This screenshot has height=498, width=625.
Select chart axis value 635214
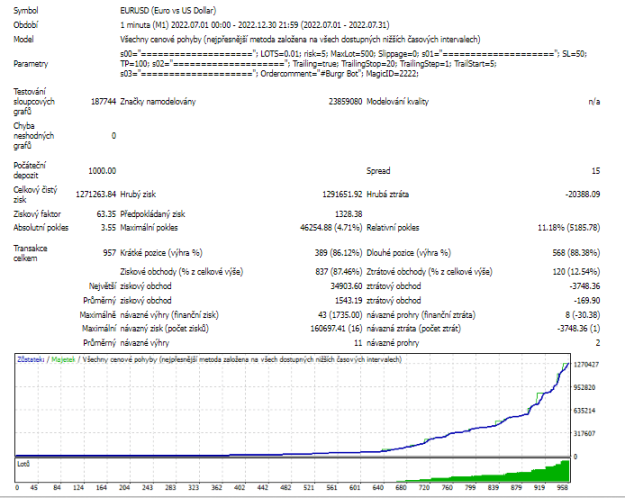click(x=584, y=411)
